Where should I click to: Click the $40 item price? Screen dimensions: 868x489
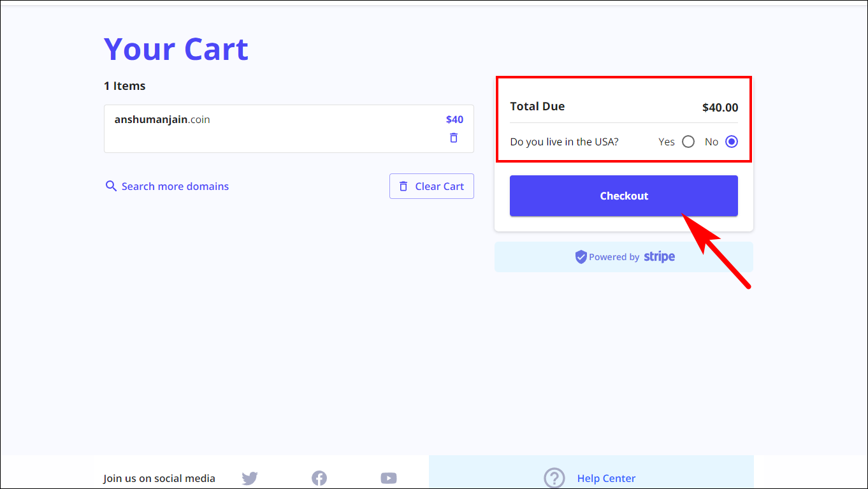tap(454, 119)
